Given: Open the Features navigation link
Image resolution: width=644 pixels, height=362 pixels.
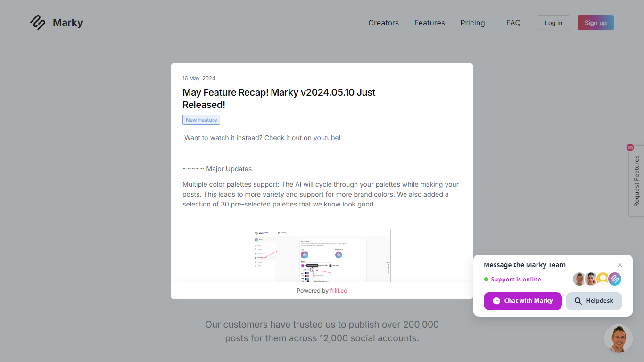Looking at the screenshot, I should (x=429, y=23).
